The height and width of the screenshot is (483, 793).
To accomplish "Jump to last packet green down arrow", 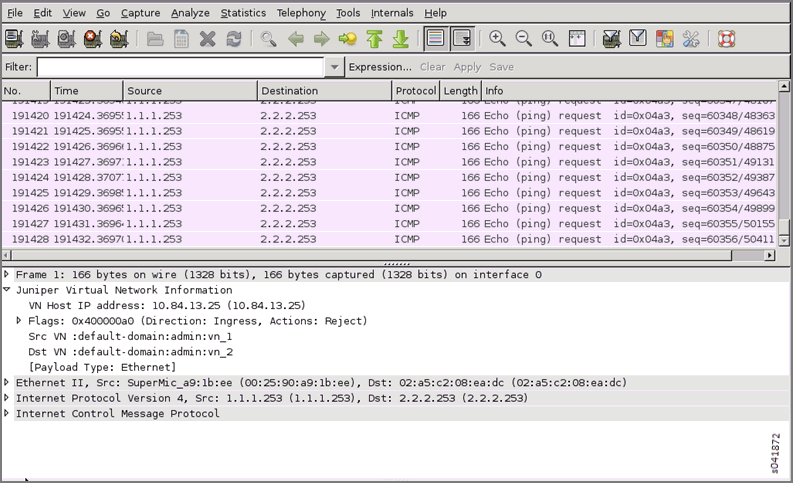I will pos(400,39).
